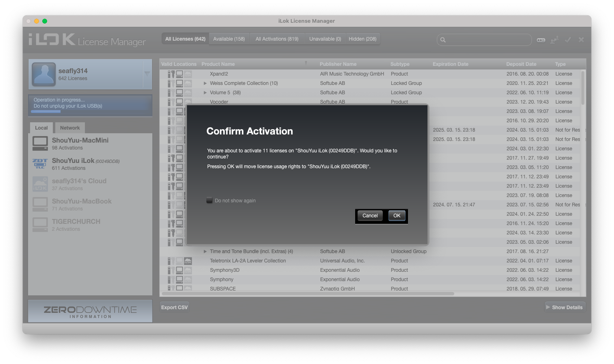Click the cloud icon in Teletronix LA-2A row
Viewport: 614px width, 364px height.
click(x=188, y=261)
